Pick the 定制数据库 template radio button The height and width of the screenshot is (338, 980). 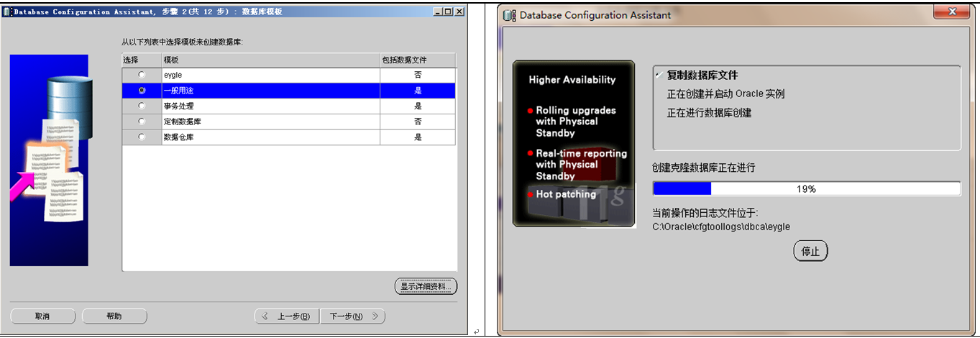(142, 122)
